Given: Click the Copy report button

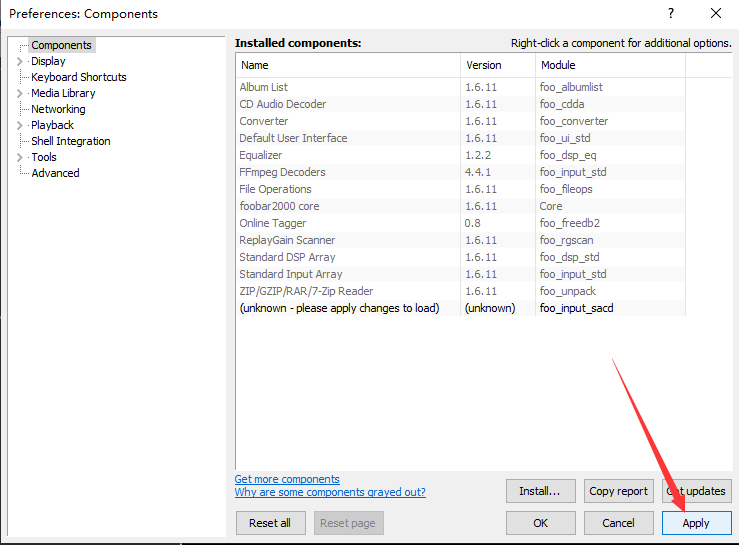Looking at the screenshot, I should click(618, 491).
